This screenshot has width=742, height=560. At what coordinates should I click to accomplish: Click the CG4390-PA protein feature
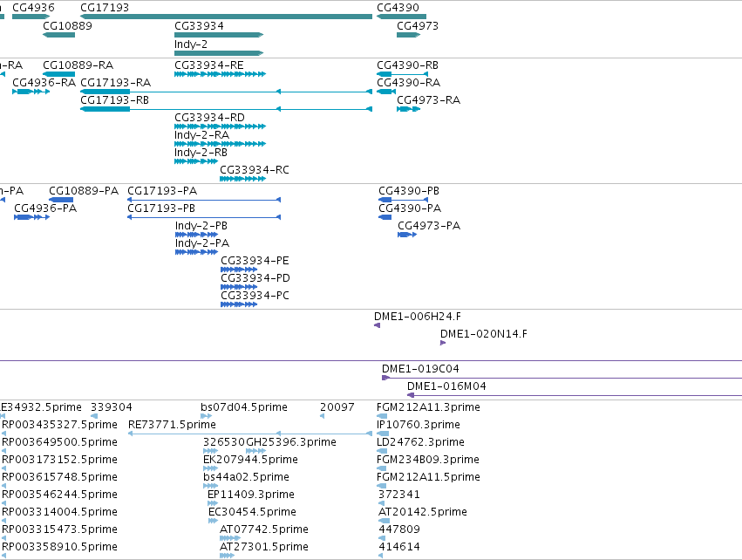385,217
